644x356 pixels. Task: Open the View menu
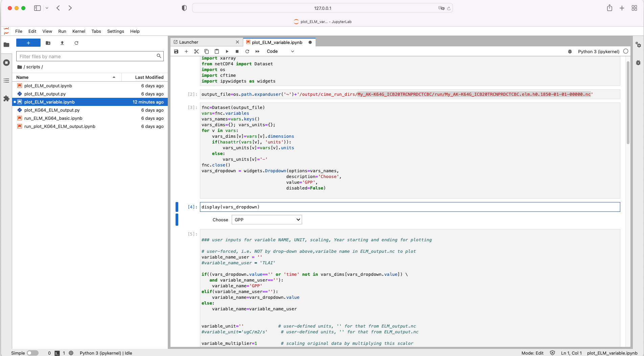pos(47,31)
